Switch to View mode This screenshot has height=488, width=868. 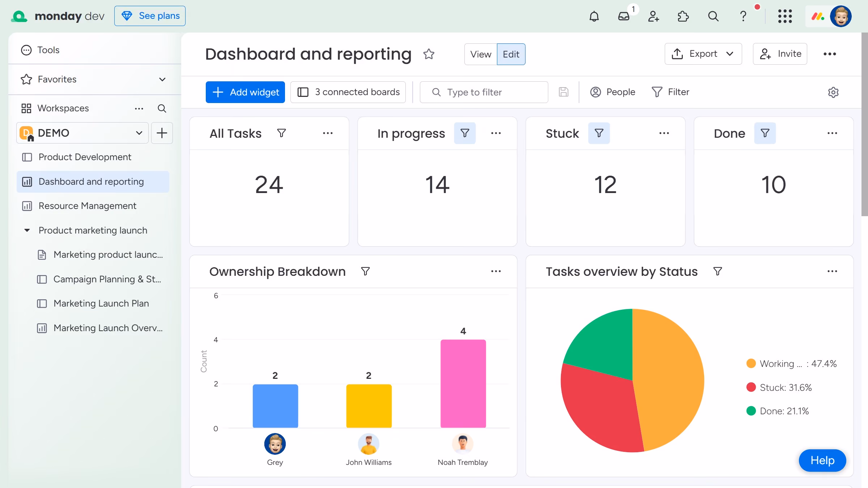pyautogui.click(x=481, y=54)
